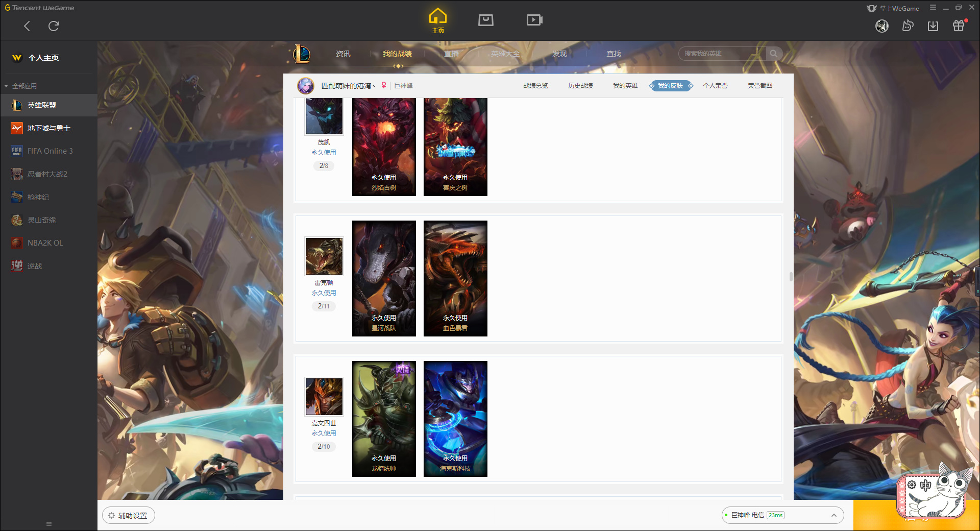Viewport: 980px width, 531px height.
Task: Switch to the 查找 tab
Action: (614, 54)
